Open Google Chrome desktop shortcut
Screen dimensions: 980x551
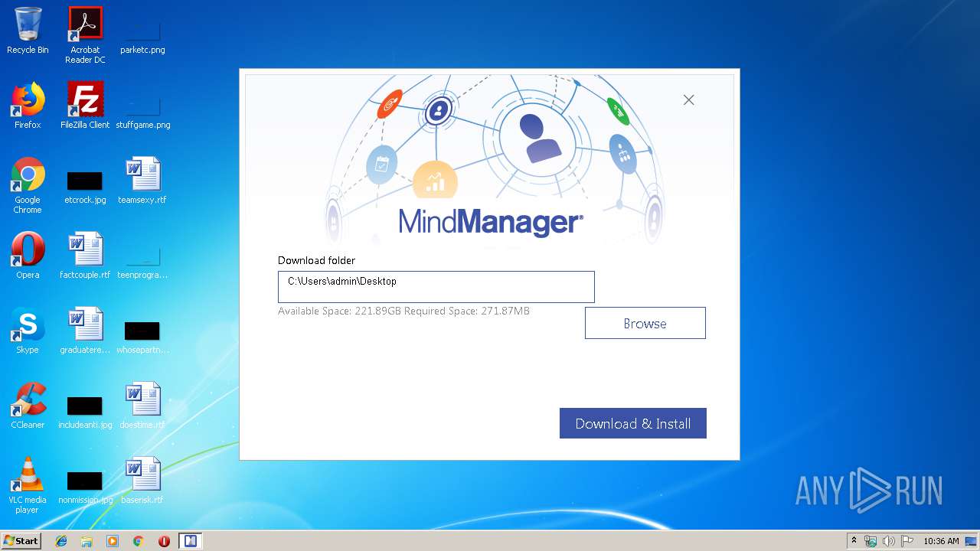pos(28,186)
